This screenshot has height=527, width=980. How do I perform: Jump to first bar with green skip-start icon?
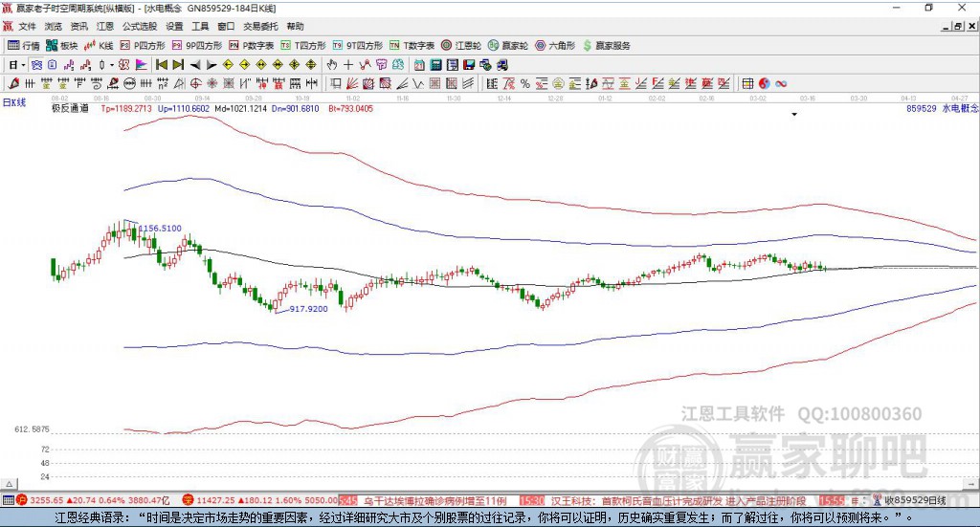(x=161, y=65)
